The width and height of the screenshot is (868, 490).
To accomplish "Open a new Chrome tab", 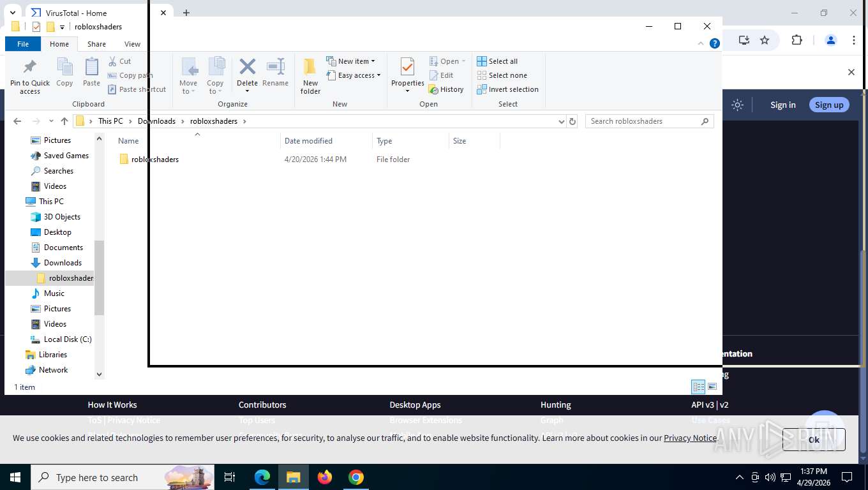I will (186, 13).
